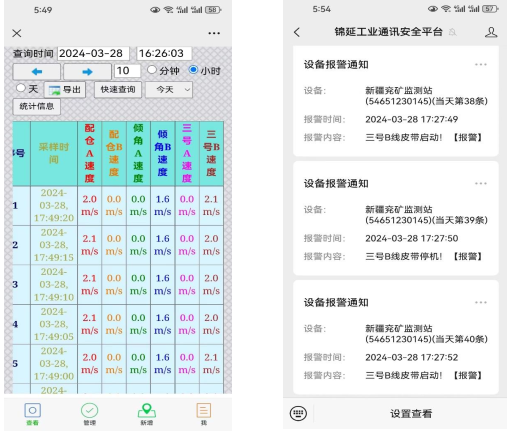Open the green map pin tab

(147, 414)
